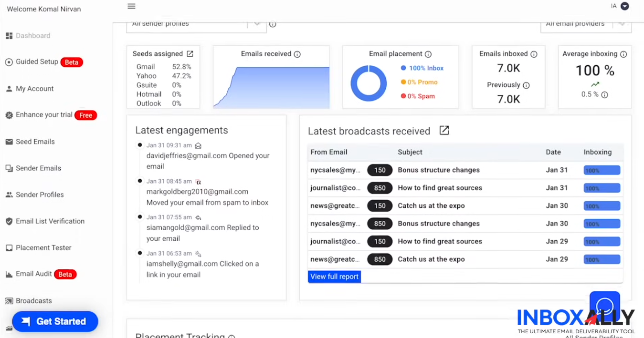Image resolution: width=644 pixels, height=338 pixels.
Task: Open Guided Setup menu item
Action: [x=37, y=61]
